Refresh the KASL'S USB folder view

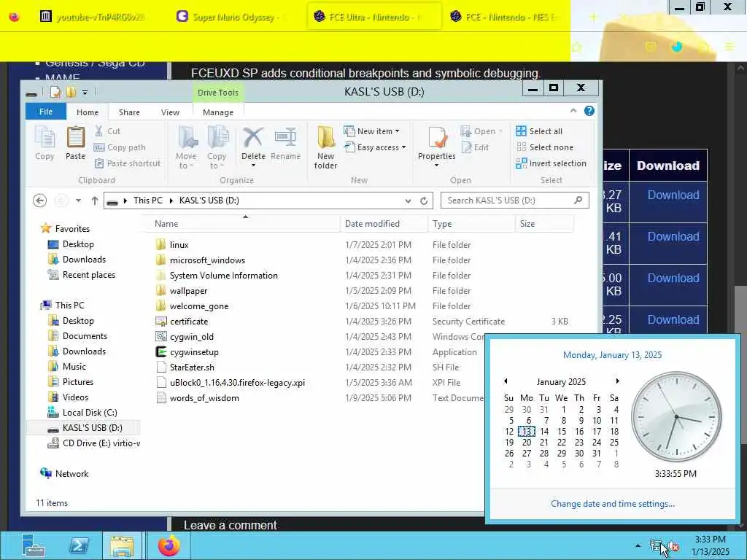424,201
